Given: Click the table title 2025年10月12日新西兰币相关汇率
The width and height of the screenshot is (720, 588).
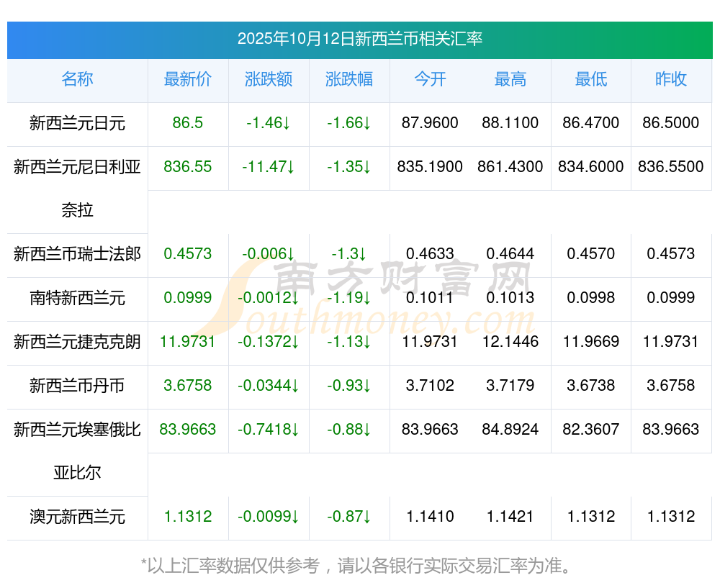Looking at the screenshot, I should 359,39.
